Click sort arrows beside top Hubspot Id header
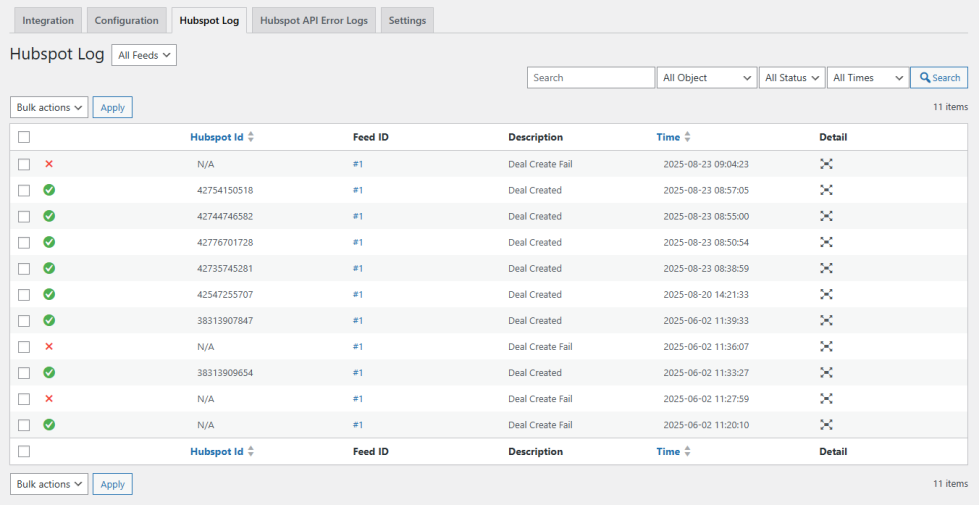Viewport: 979px width, 505px height. point(251,137)
